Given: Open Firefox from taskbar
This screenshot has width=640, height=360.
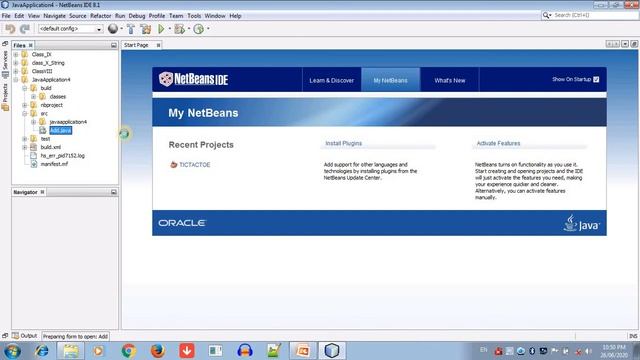Looking at the screenshot, I should point(158,351).
